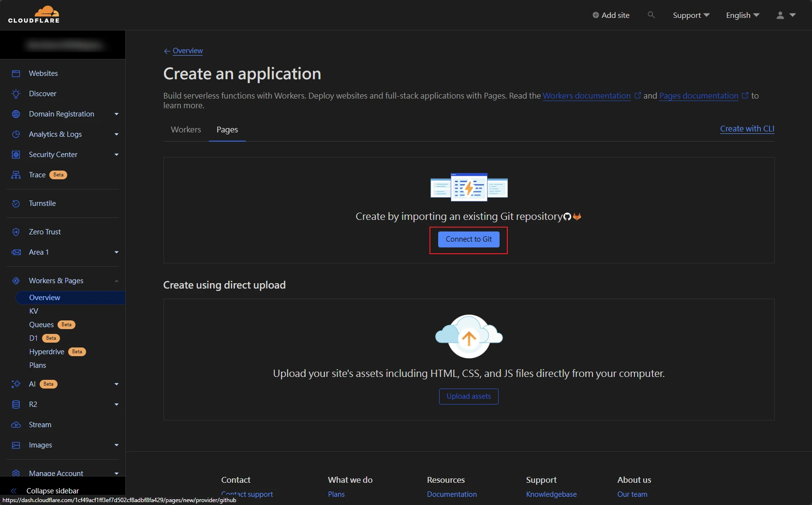This screenshot has width=812, height=505.
Task: Click the Trace sidebar icon
Action: [16, 175]
